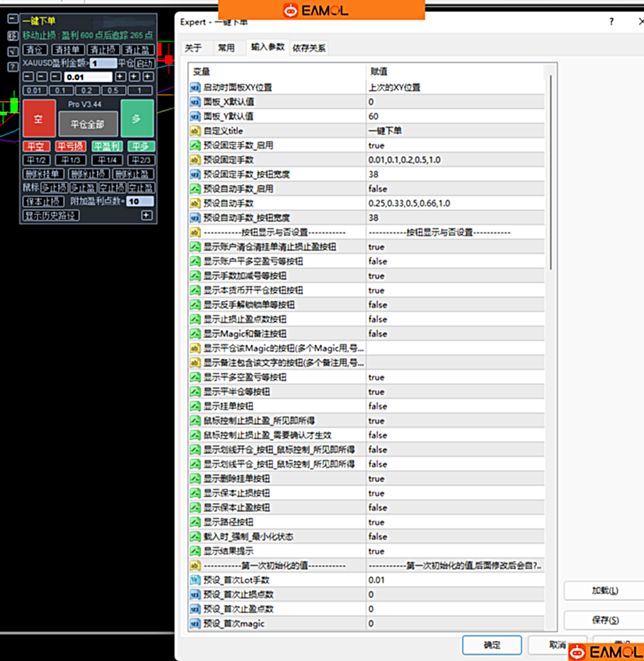Expand panel with bottom-right plus icon
Image resolution: width=644 pixels, height=661 pixels.
146,215
